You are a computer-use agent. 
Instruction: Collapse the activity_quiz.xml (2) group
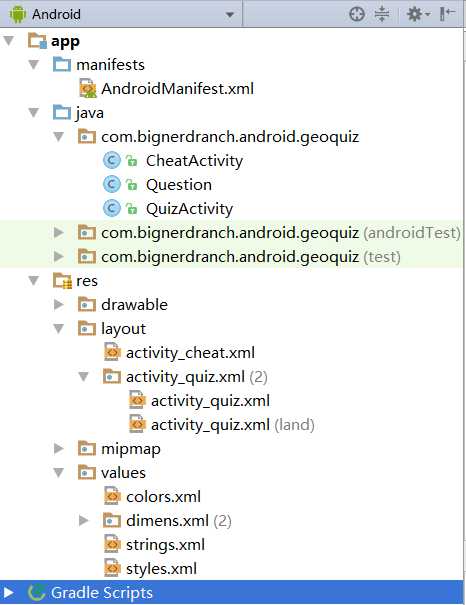[83, 376]
